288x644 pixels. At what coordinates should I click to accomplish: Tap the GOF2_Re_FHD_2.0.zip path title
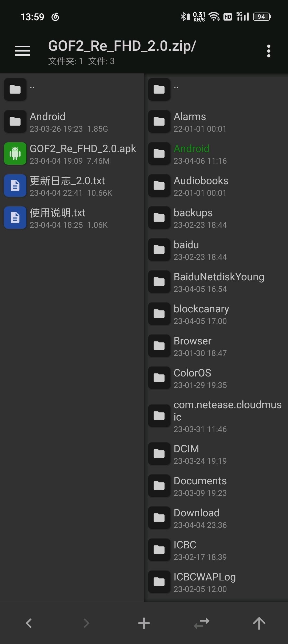(x=122, y=46)
